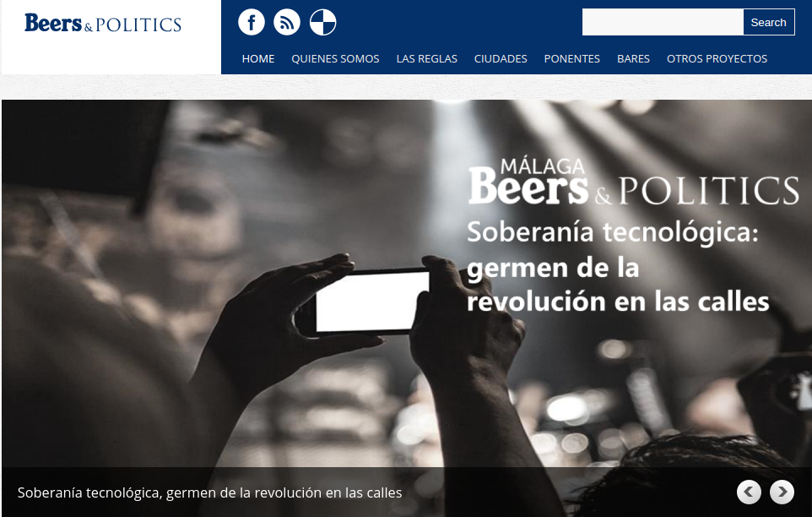Go to the previous slide arrow

[x=749, y=492]
